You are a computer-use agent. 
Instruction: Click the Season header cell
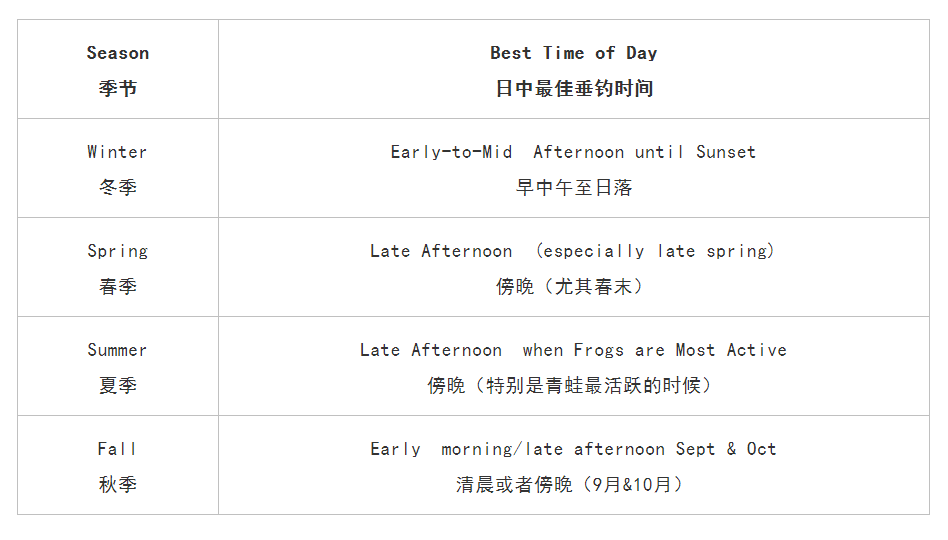tap(118, 69)
